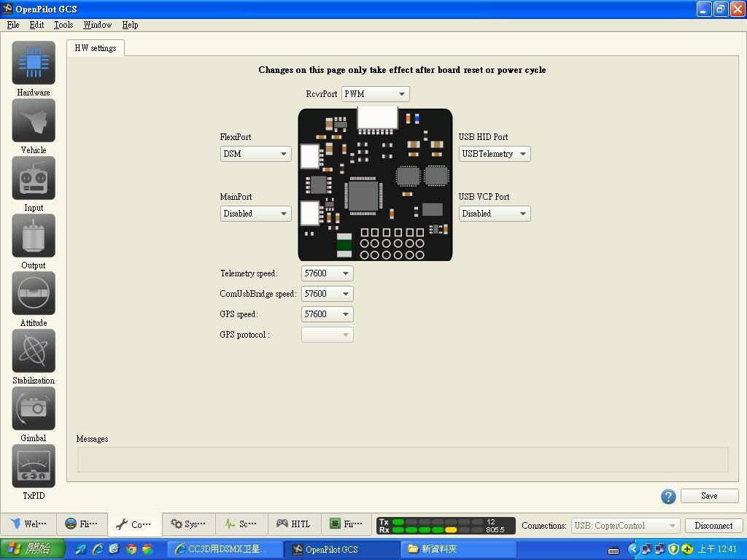Open the MainPort Disabled dropdown
Image resolution: width=747 pixels, height=560 pixels.
tap(255, 214)
